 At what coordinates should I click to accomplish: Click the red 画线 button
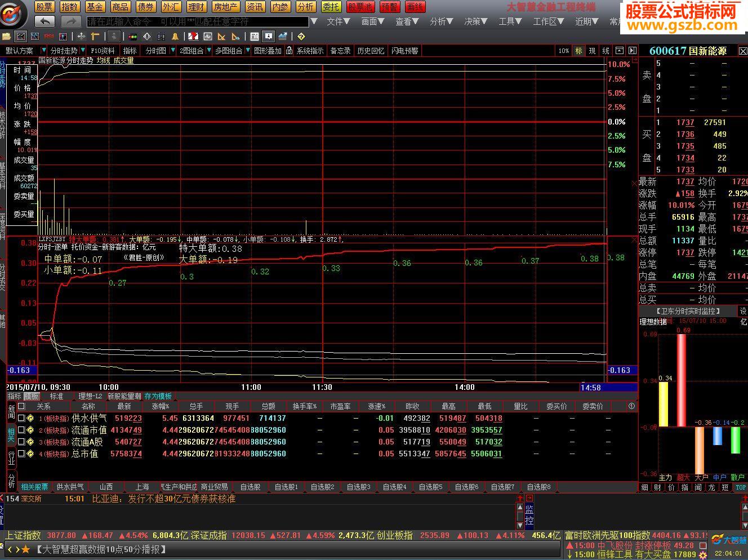coord(415,7)
